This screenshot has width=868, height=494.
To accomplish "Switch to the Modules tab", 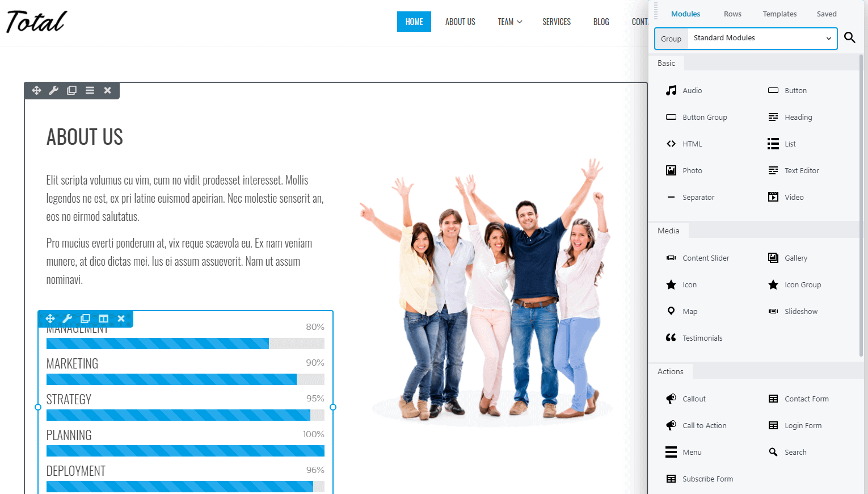I will pyautogui.click(x=685, y=14).
